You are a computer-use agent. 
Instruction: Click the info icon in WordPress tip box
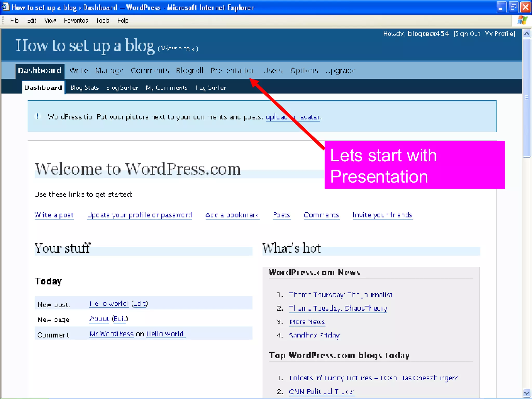point(38,116)
